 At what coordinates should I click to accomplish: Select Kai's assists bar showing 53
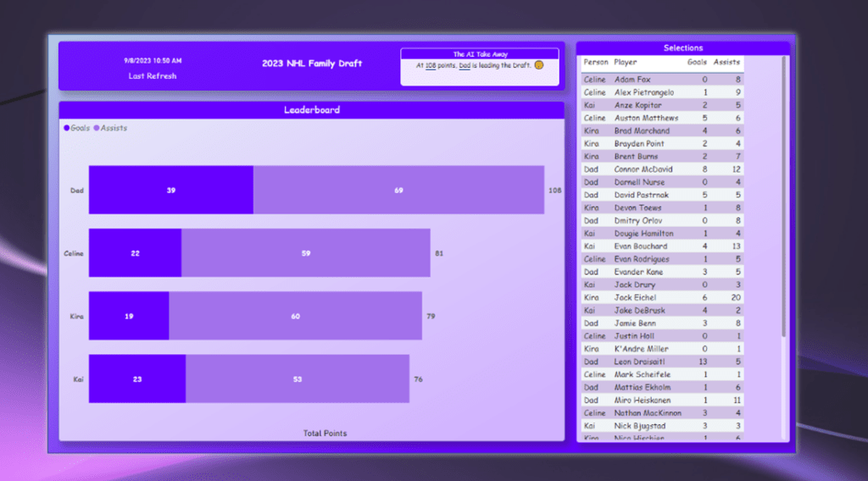298,379
